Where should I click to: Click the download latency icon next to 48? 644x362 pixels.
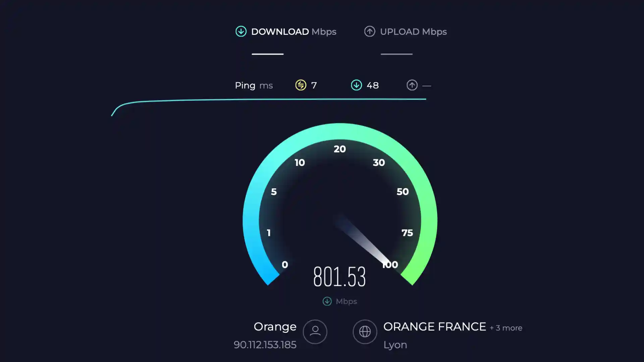[356, 85]
